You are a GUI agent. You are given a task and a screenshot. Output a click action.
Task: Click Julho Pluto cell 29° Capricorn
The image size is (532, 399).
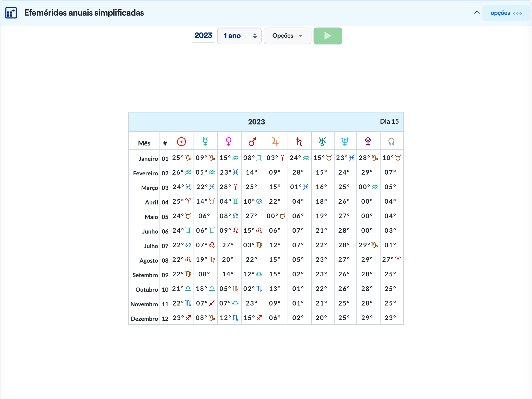pyautogui.click(x=368, y=245)
